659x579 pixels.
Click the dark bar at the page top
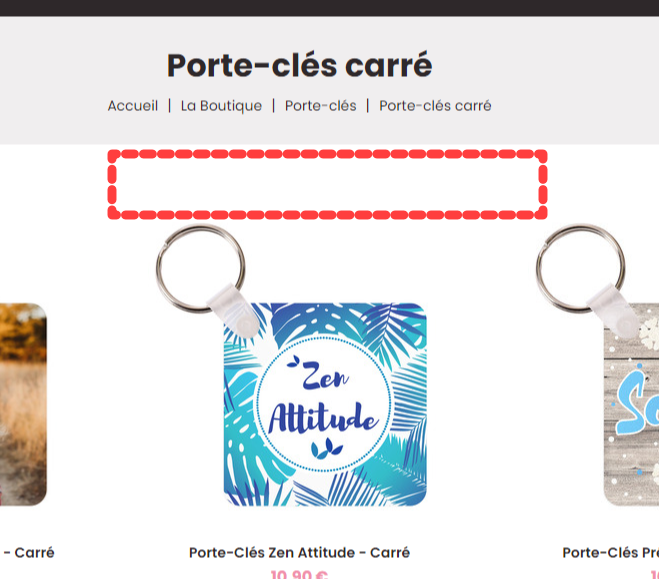330,8
